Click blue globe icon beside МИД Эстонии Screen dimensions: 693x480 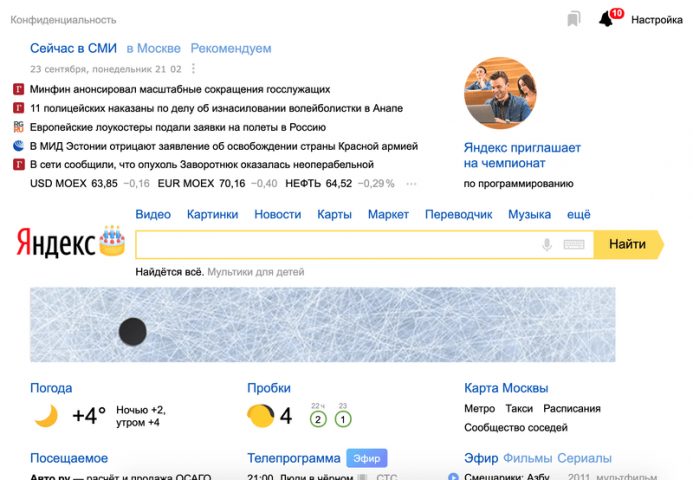pos(19,145)
